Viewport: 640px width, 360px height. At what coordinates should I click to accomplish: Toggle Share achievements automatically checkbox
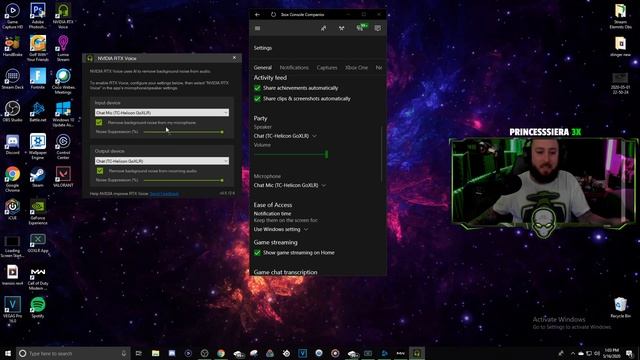pos(257,88)
